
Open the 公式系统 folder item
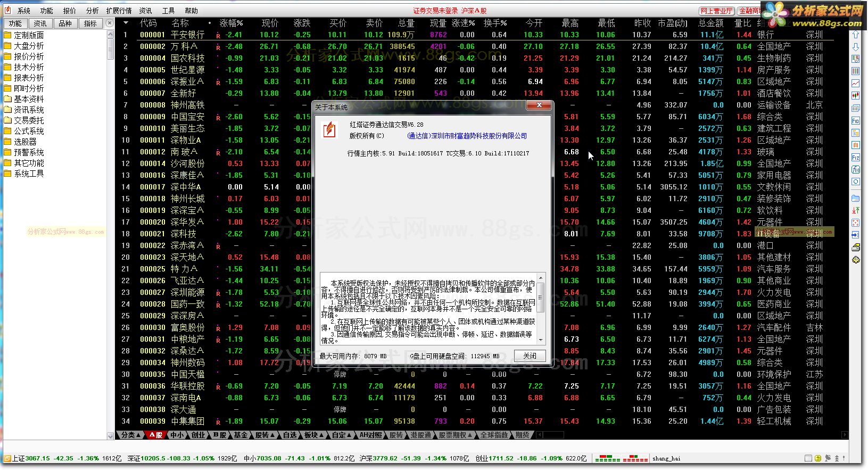click(x=24, y=131)
